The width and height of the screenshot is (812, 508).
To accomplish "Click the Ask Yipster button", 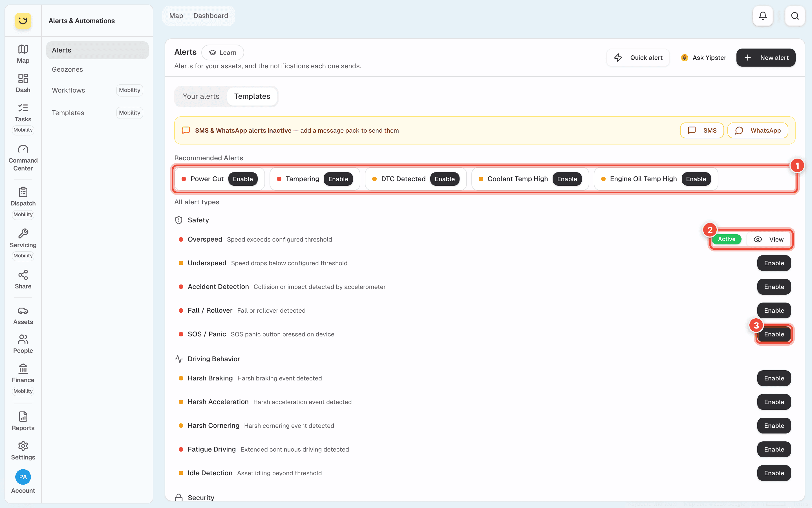I will click(703, 58).
